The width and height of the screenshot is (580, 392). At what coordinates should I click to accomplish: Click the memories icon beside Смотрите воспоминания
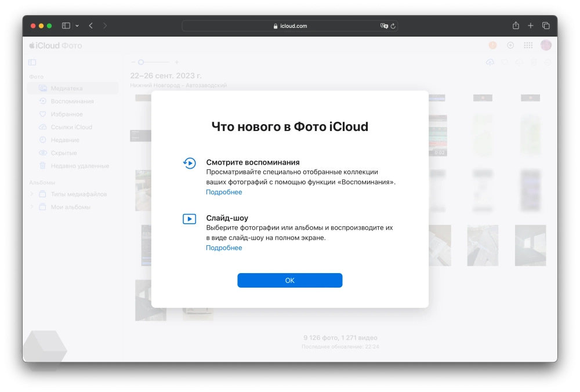[189, 164]
